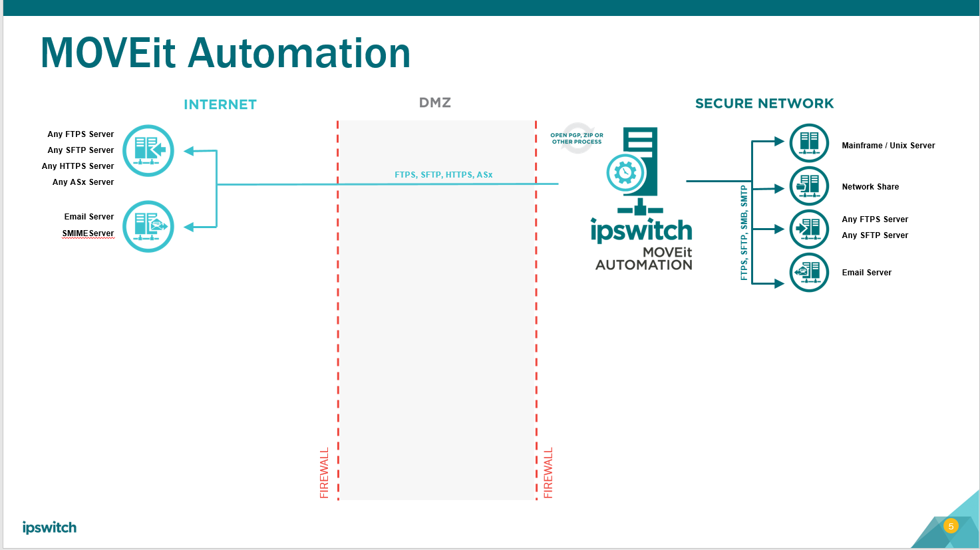Click the FTPS server icon under INTERNET

coord(148,150)
